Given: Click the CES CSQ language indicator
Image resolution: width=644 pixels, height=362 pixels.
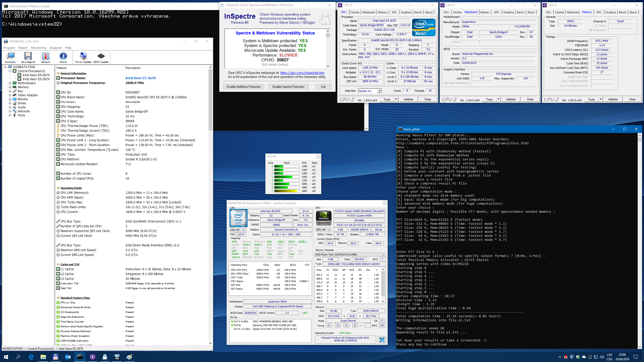Looking at the screenshot, I should (x=610, y=357).
